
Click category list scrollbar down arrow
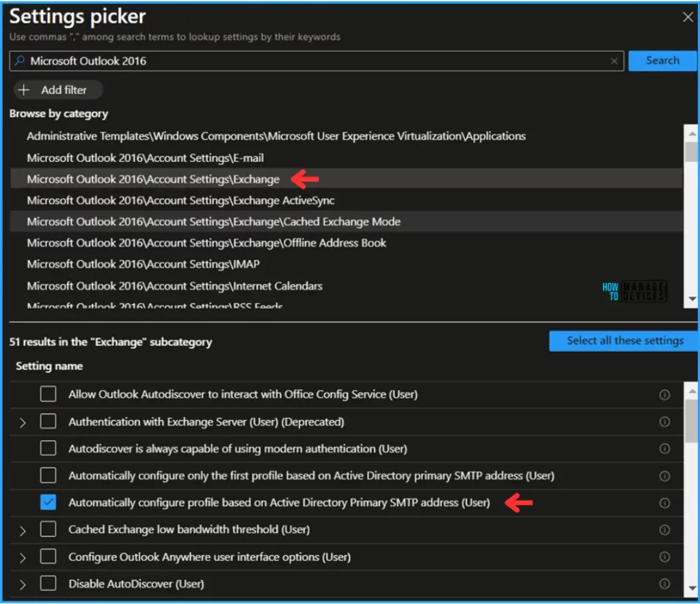click(x=692, y=299)
